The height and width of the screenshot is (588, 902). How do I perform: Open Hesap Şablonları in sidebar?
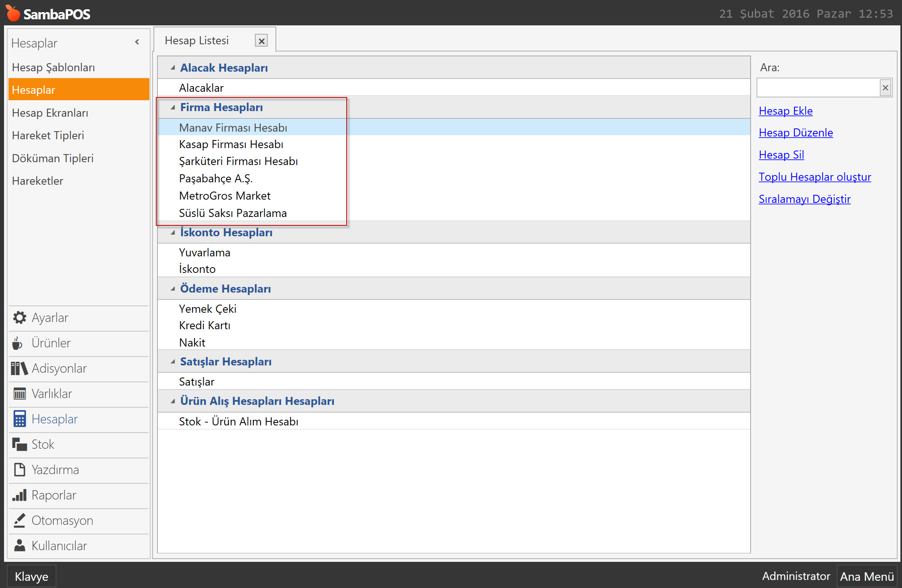coord(79,67)
